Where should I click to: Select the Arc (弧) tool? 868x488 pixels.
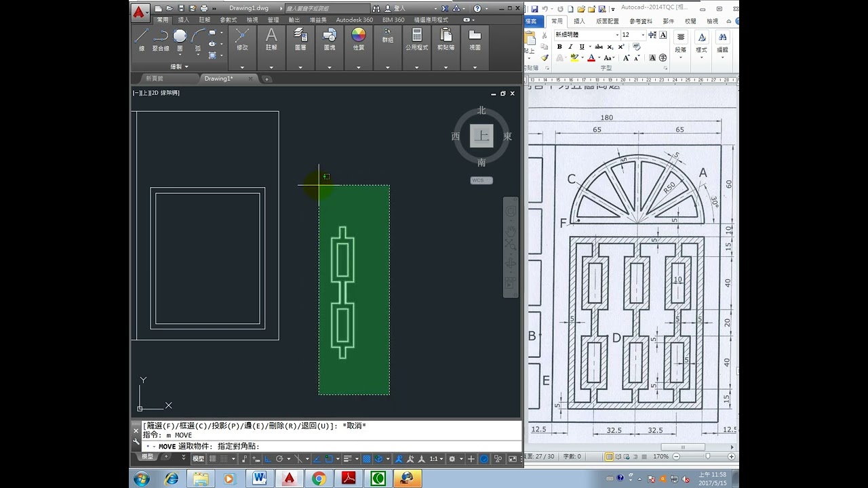(198, 39)
